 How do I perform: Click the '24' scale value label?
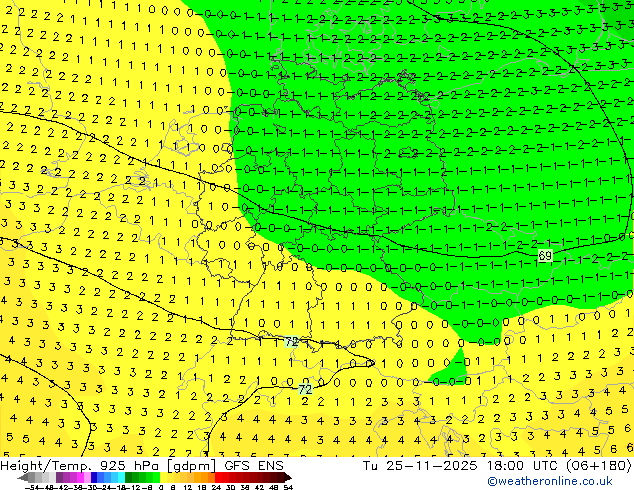click(x=216, y=487)
